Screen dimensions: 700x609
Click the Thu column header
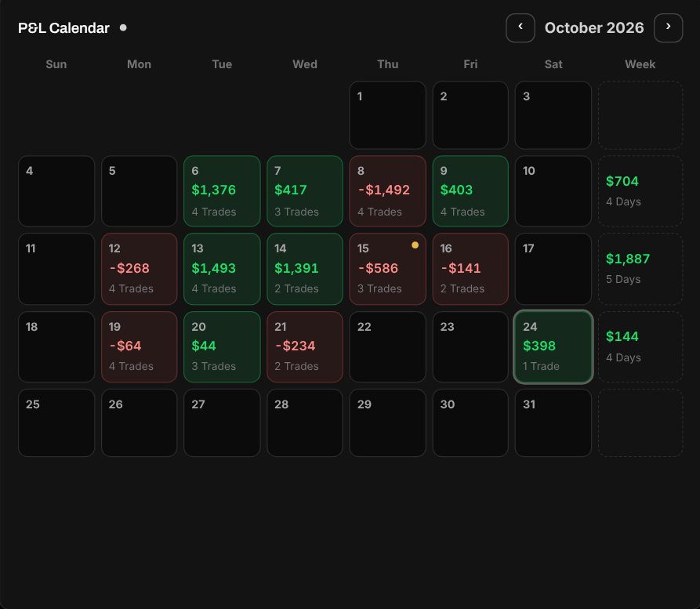(x=387, y=64)
